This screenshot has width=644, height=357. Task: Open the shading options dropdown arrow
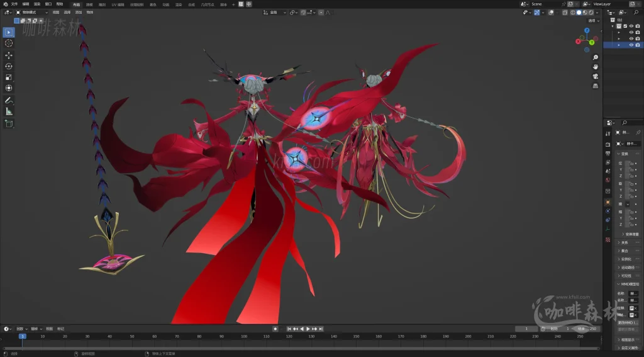coord(597,13)
